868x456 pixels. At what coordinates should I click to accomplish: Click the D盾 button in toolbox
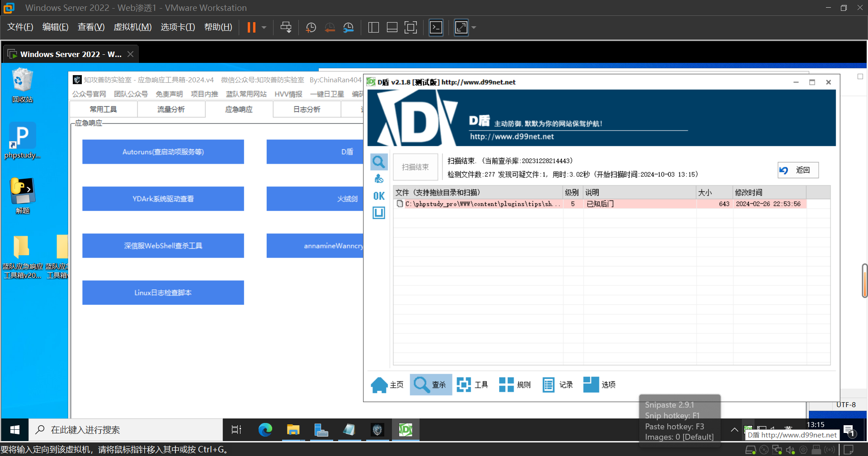pos(315,152)
